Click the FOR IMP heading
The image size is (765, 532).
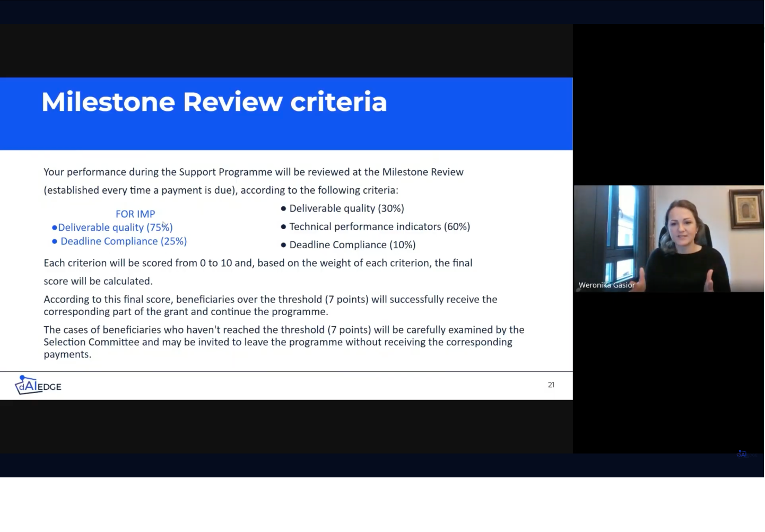(x=135, y=214)
